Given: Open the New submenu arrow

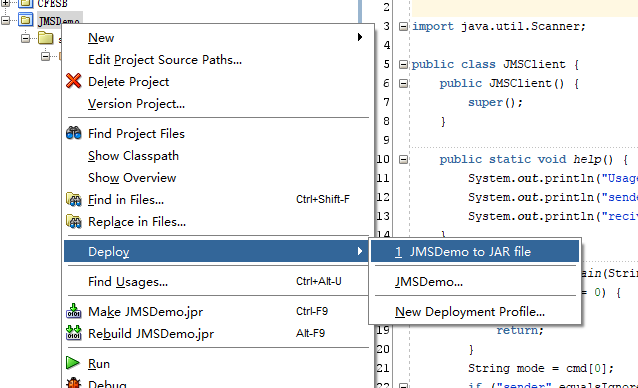Looking at the screenshot, I should click(360, 37).
